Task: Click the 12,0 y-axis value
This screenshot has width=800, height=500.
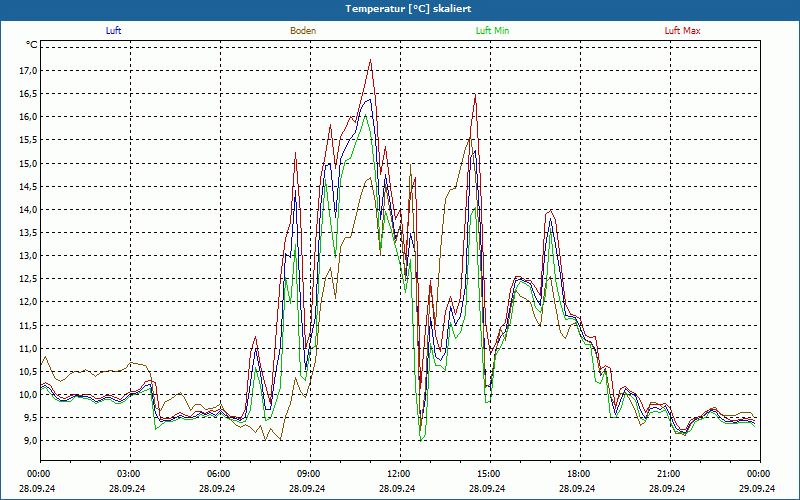Action: pos(29,302)
